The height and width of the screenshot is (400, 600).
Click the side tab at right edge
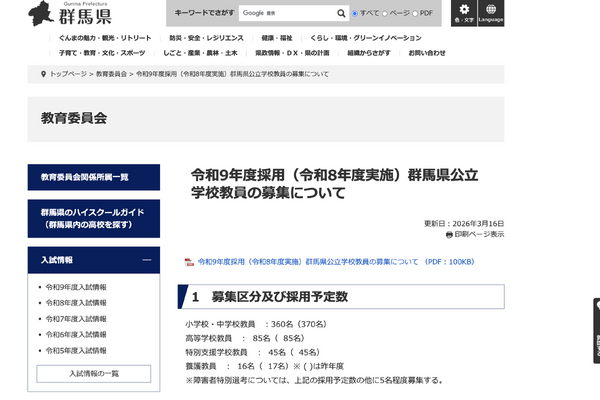click(x=597, y=331)
